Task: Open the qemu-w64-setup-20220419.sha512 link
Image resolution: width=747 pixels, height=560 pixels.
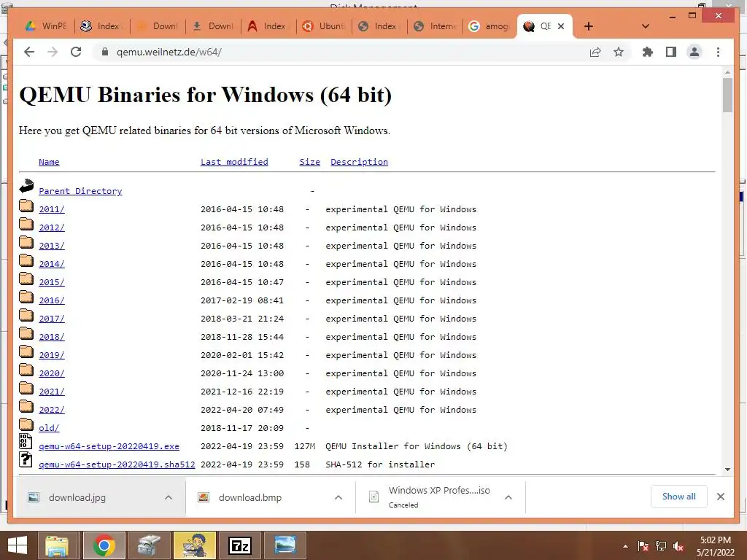Action: point(117,464)
